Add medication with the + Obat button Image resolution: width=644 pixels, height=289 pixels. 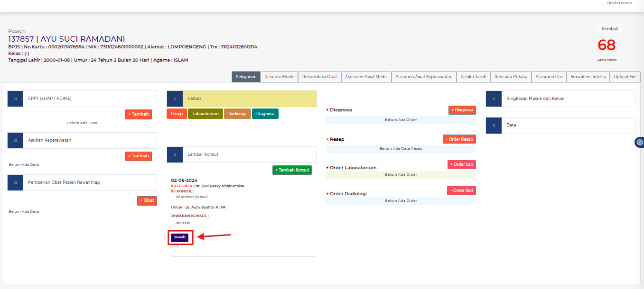pyautogui.click(x=147, y=200)
